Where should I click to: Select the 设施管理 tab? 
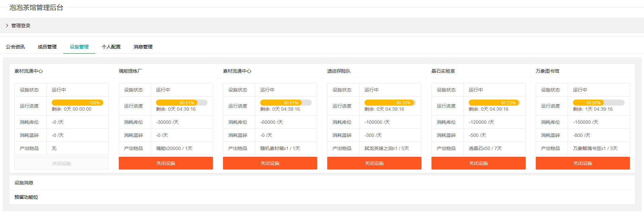pyautogui.click(x=79, y=47)
